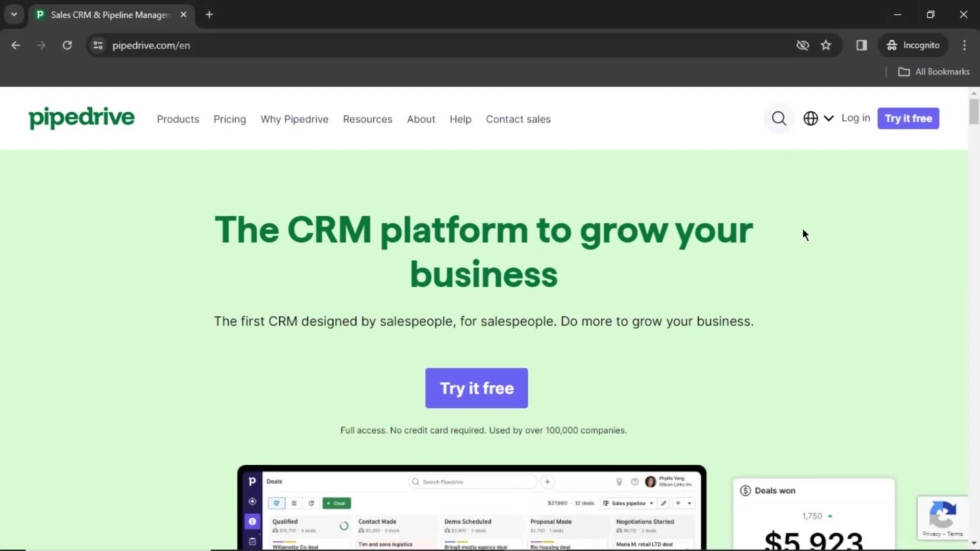Click the Pricing tab in navigation
980x551 pixels.
click(x=230, y=119)
